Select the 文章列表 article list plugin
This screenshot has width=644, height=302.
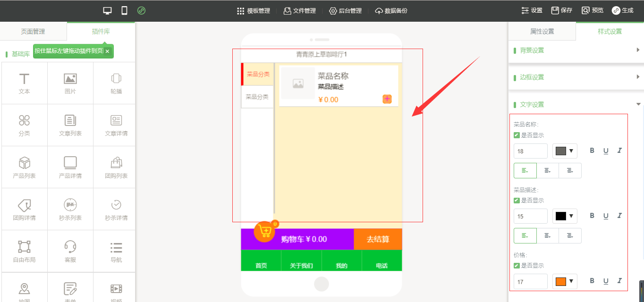pyautogui.click(x=70, y=125)
